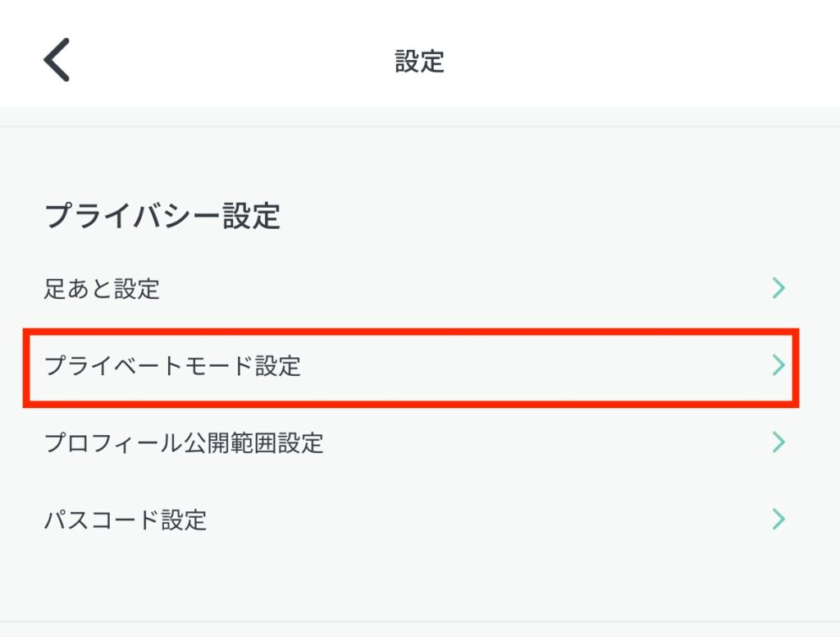The image size is (840, 637).
Task: Click the chevron beside パスコード設定
Action: click(778, 520)
